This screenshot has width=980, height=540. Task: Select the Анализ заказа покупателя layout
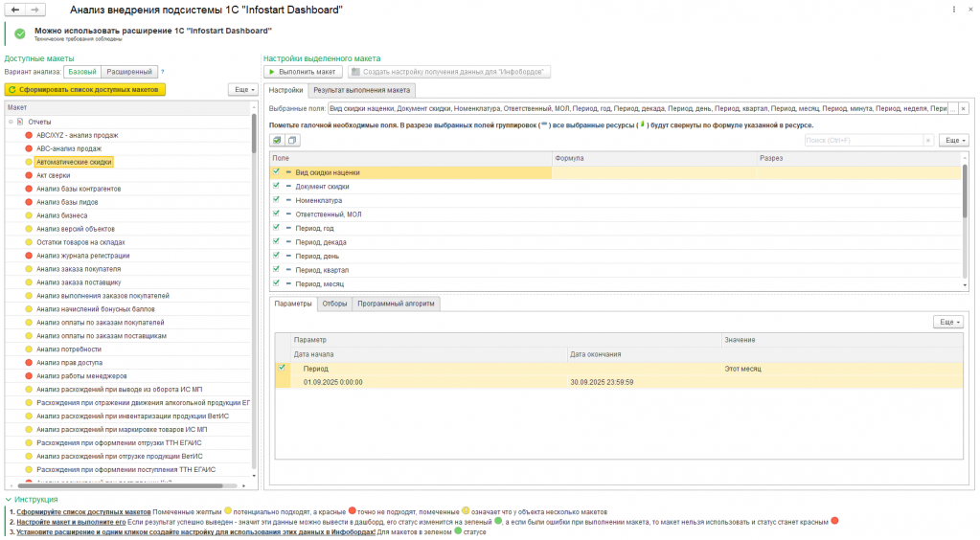pos(79,269)
